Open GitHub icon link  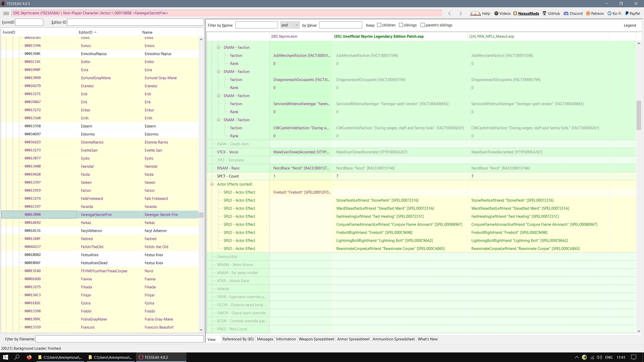[545, 13]
